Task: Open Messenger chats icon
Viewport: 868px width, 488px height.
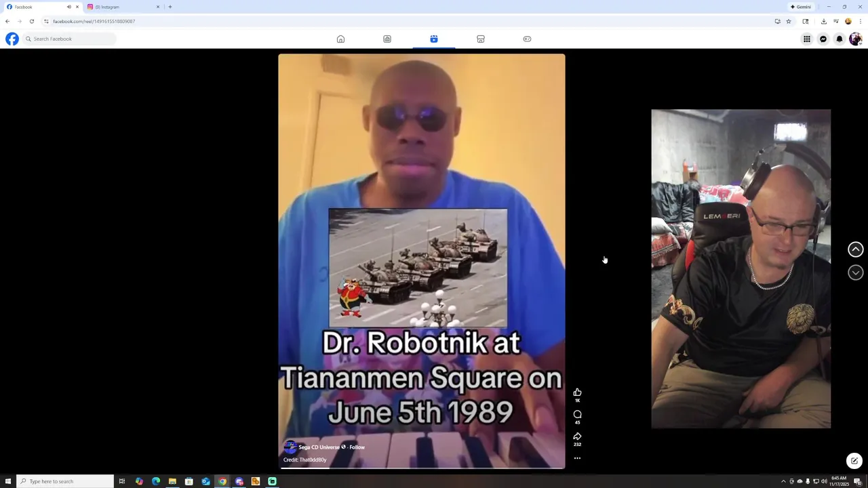Action: click(x=823, y=39)
